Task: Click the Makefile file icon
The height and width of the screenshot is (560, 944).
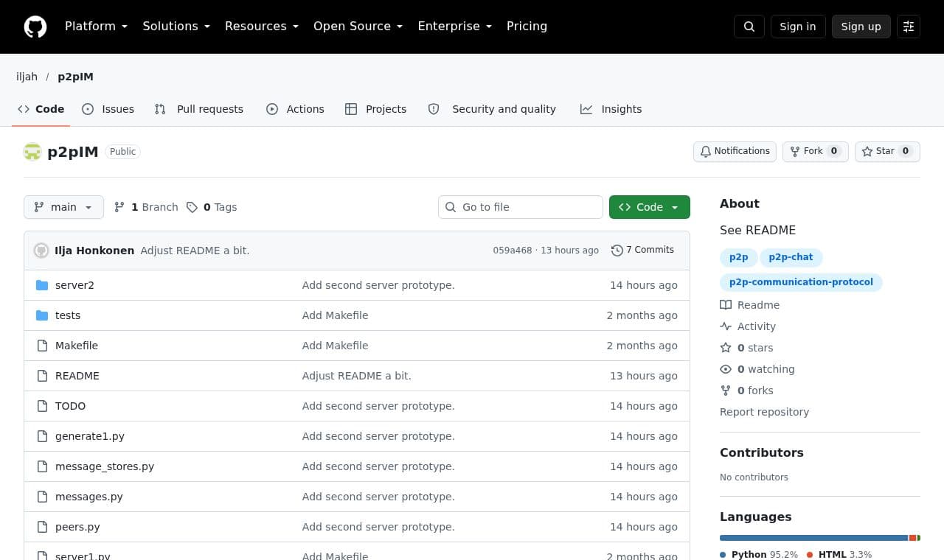Action: (42, 346)
